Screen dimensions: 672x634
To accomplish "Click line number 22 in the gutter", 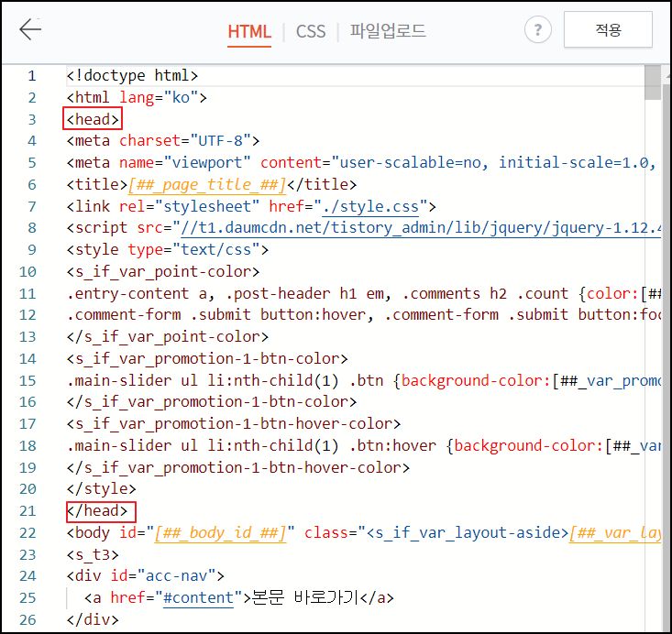I will 28,533.
